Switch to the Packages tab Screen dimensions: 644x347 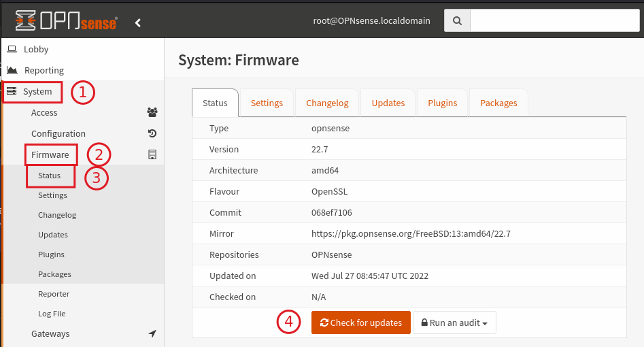(498, 103)
